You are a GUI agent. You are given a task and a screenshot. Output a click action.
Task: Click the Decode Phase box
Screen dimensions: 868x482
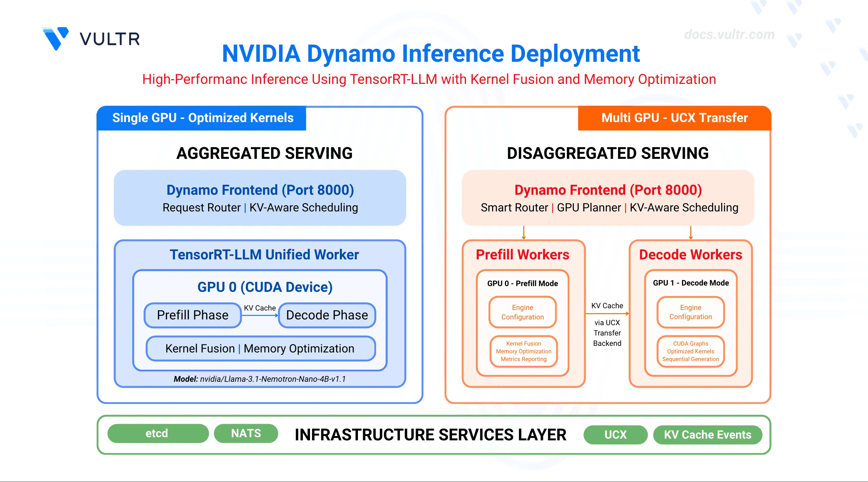click(x=327, y=315)
